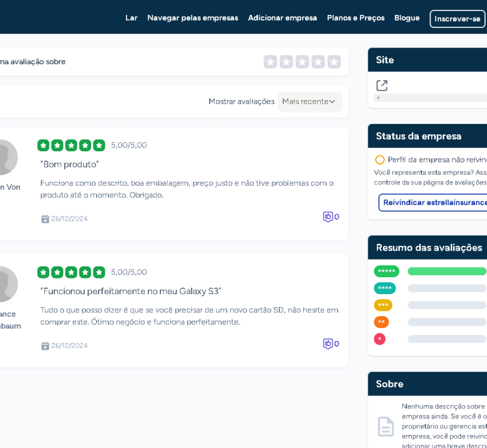Go to "Planos e Preços" page
Viewport: 487px width, 448px height.
tap(355, 18)
